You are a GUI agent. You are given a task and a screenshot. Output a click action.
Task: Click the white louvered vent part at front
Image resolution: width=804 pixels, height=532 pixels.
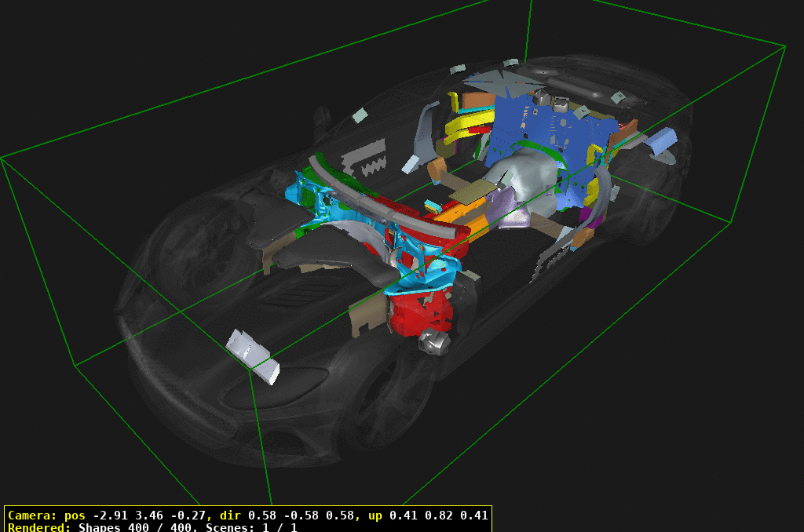coord(253,355)
